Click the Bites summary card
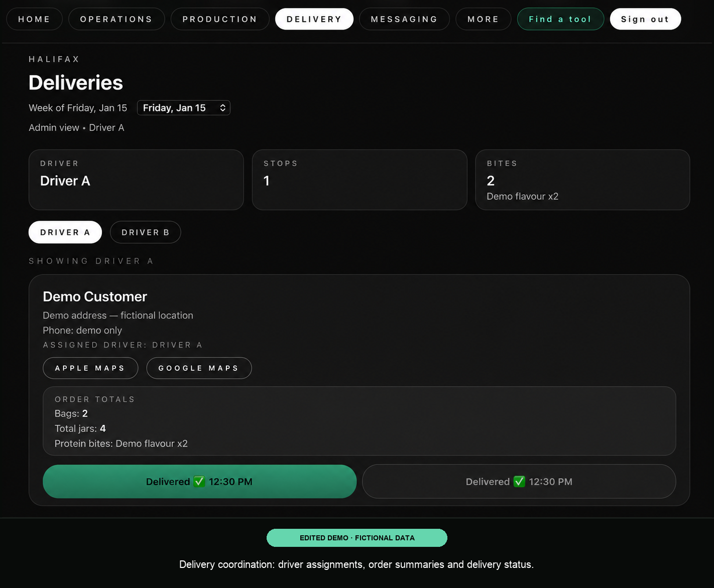 coord(582,180)
